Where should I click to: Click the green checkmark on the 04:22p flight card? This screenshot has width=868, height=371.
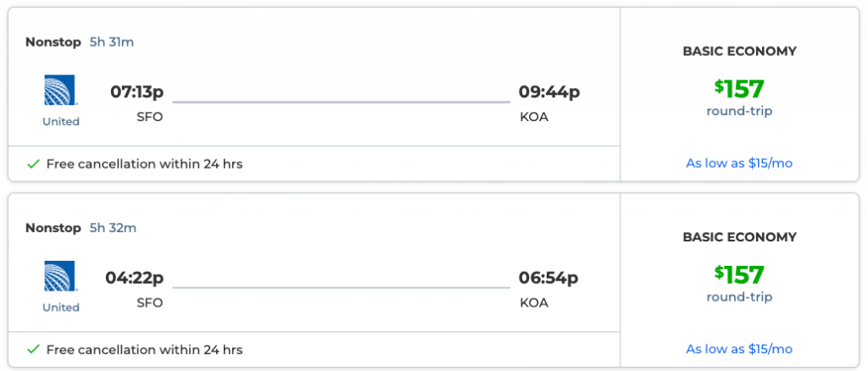tap(33, 350)
